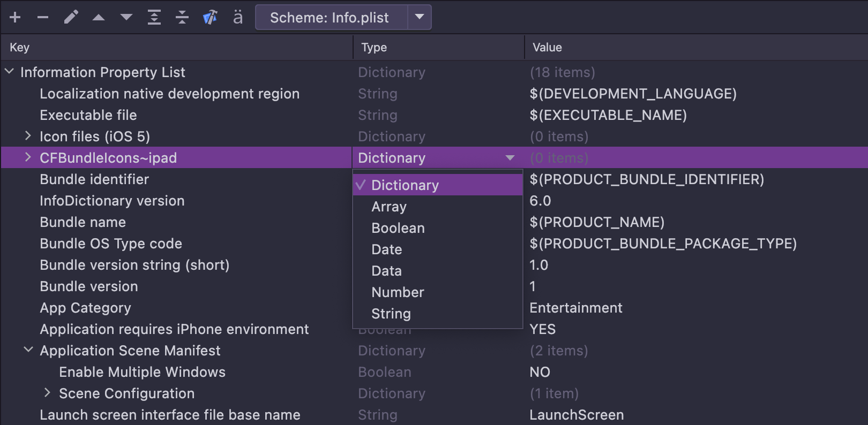Screen dimensions: 868x425
Task: Click the Add (+) property button
Action: [x=15, y=18]
